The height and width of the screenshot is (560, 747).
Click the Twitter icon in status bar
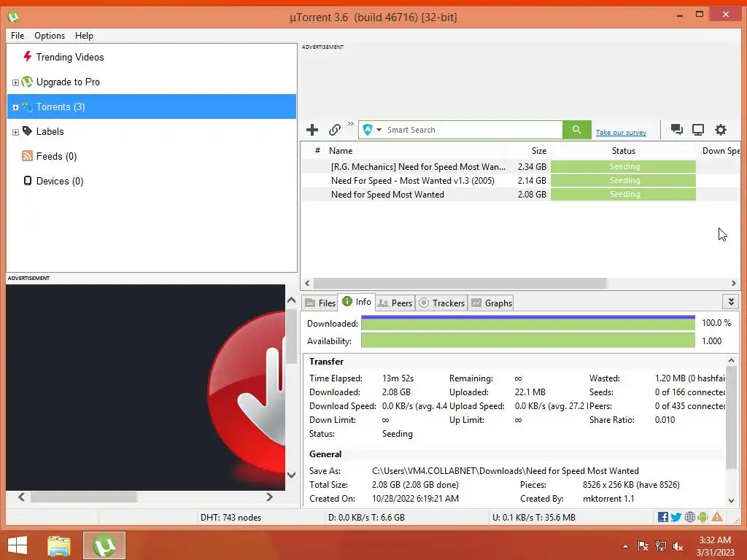(x=676, y=517)
